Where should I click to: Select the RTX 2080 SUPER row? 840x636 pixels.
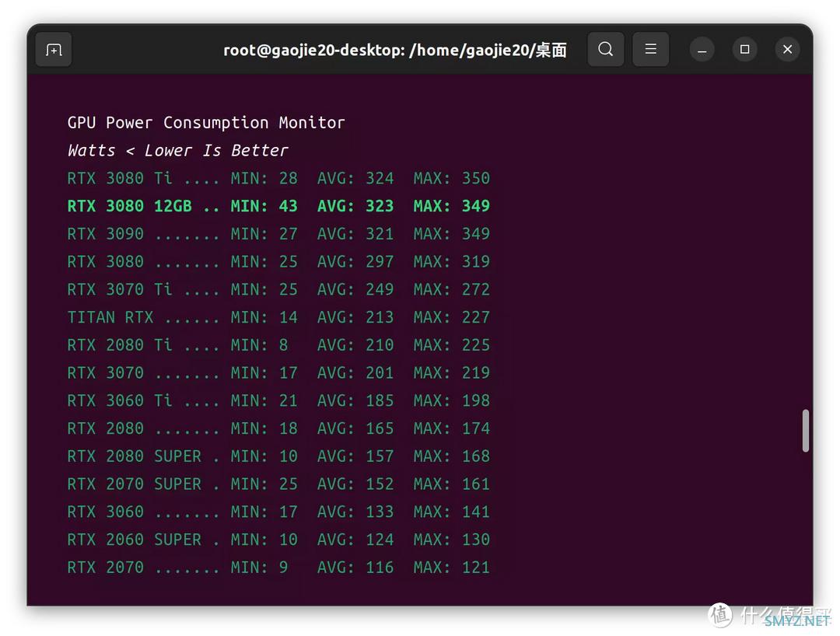(278, 456)
